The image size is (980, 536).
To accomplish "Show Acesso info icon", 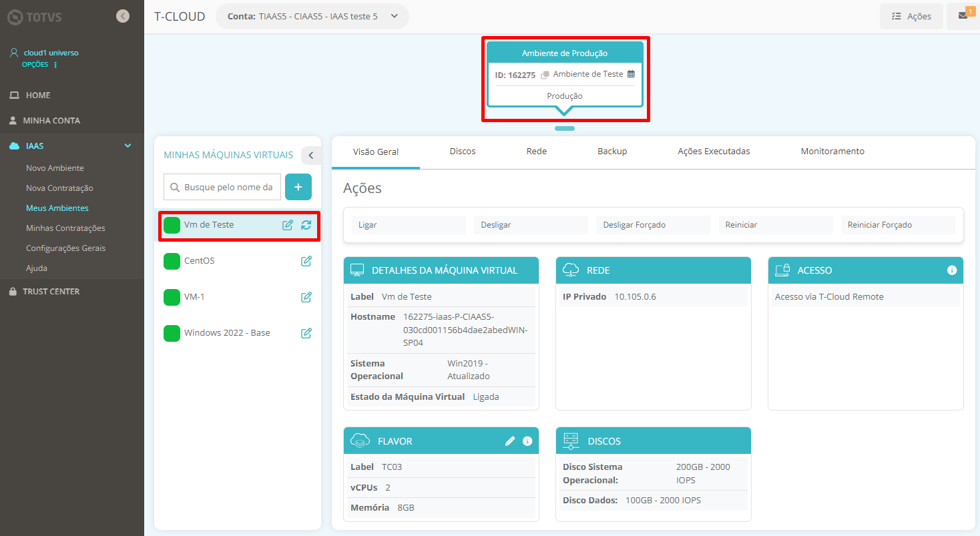I will 952,270.
